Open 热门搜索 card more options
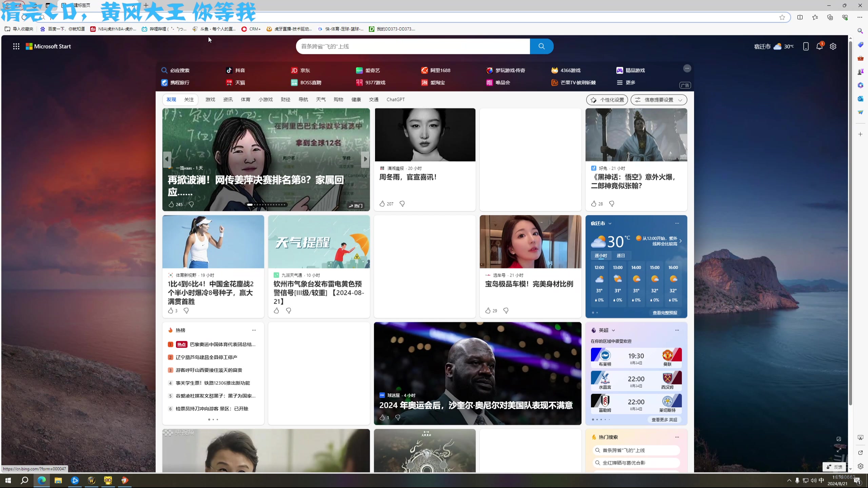This screenshot has height=488, width=868. [x=677, y=437]
